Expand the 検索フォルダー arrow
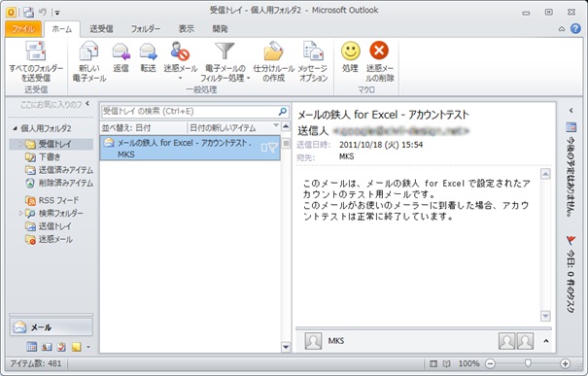The height and width of the screenshot is (376, 588). click(20, 213)
